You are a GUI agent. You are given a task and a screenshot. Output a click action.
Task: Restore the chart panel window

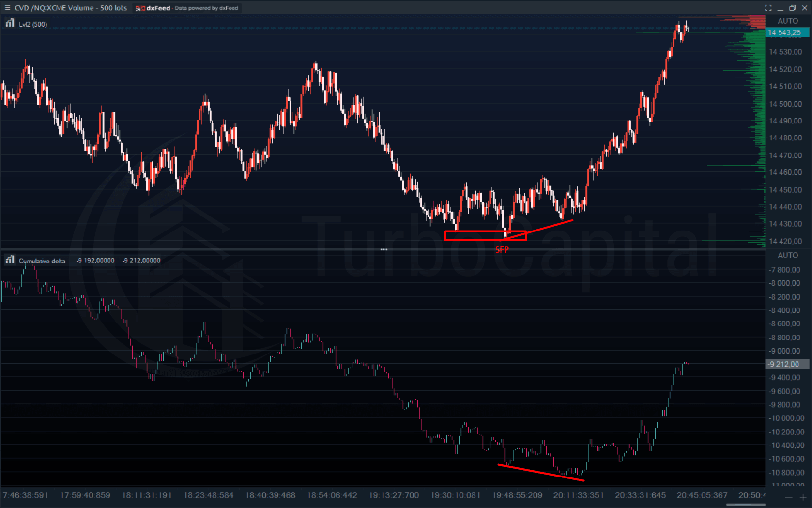792,8
